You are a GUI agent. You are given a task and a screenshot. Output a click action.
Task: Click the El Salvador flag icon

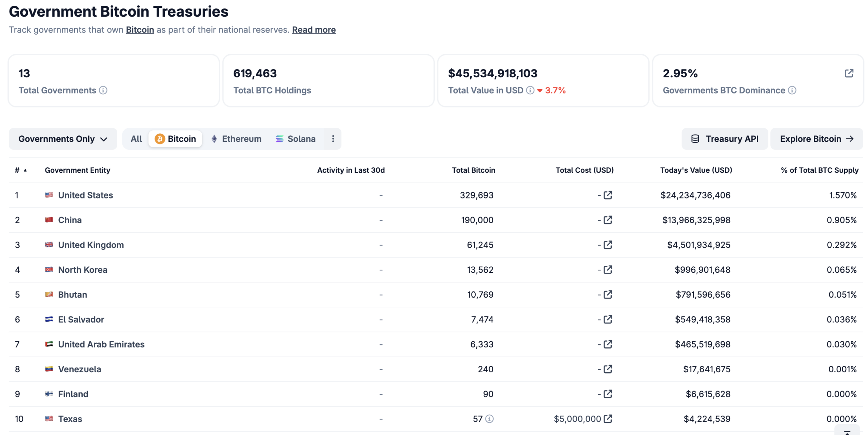pos(49,319)
